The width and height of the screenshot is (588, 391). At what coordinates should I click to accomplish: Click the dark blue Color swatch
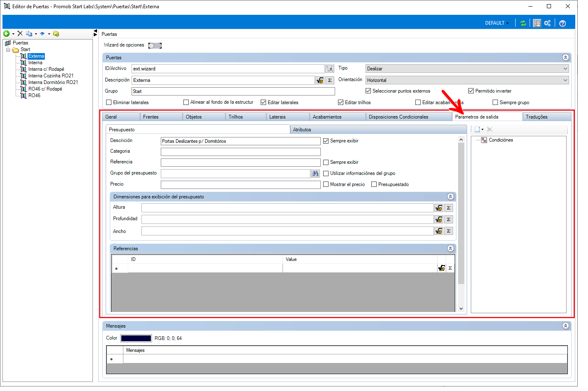coord(136,338)
